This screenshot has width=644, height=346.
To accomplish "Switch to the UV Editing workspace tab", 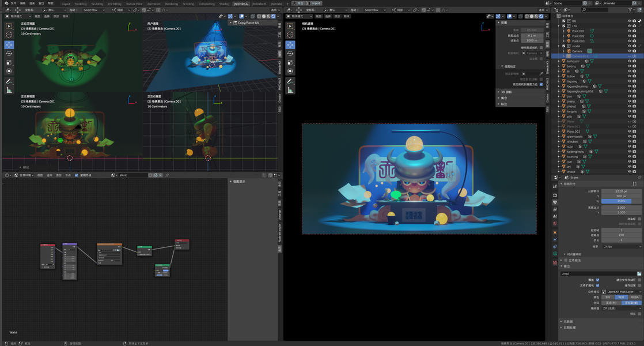I will point(115,3).
